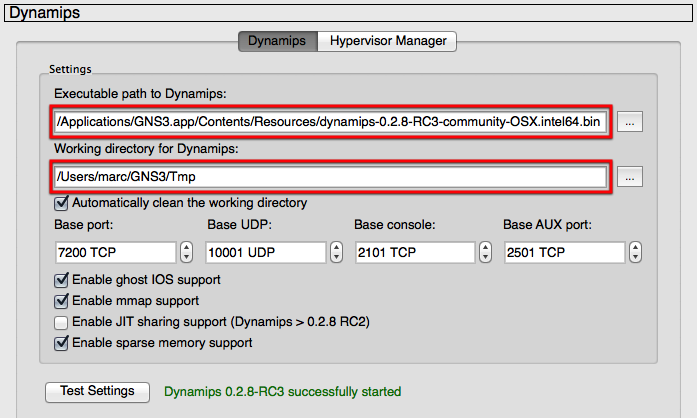
Task: Browse for the Dynamips working directory
Action: (629, 177)
